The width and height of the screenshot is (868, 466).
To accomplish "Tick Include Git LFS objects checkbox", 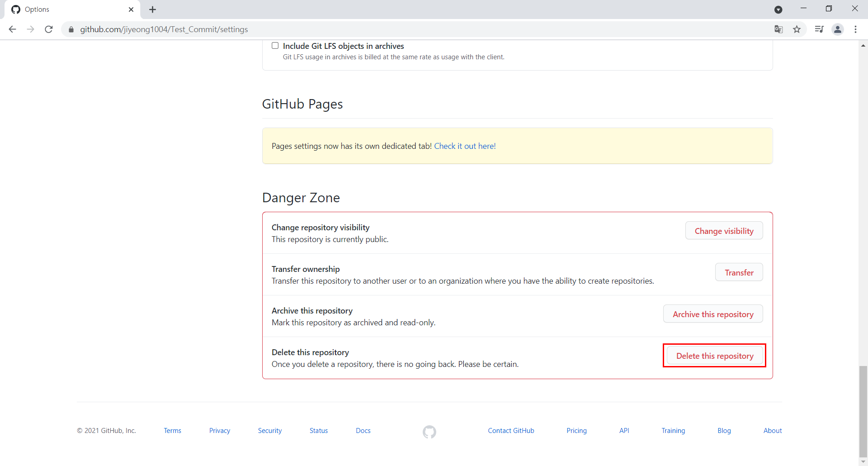I will coord(275,46).
